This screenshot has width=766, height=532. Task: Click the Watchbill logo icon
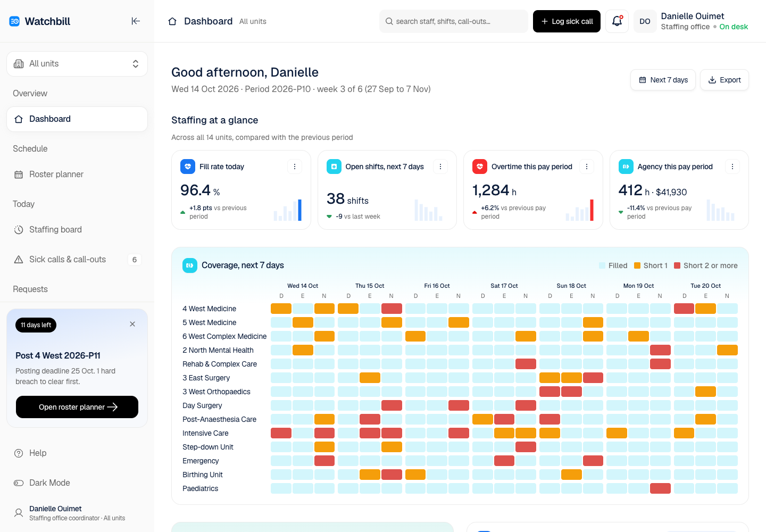(x=14, y=21)
